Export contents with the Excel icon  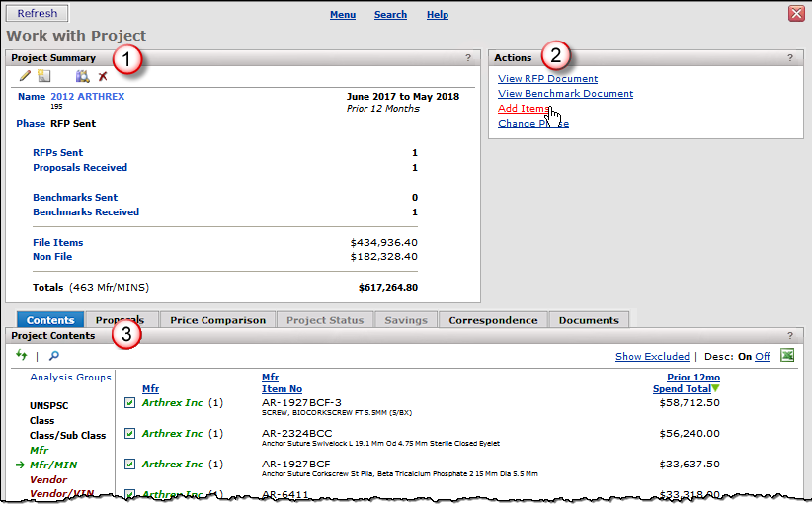[787, 355]
